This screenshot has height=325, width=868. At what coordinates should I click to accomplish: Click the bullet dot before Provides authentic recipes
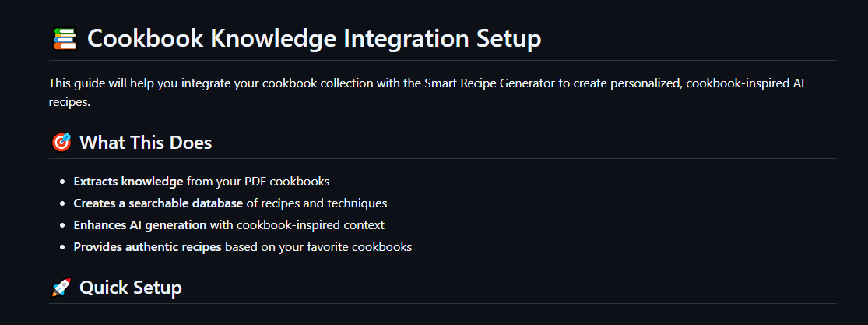pos(63,247)
